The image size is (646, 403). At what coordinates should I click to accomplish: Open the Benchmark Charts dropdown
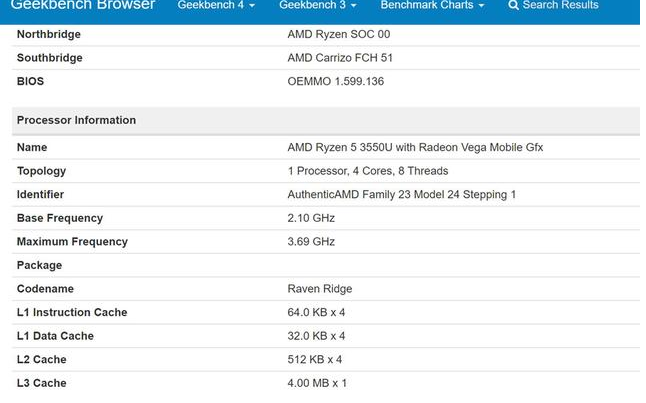point(432,6)
